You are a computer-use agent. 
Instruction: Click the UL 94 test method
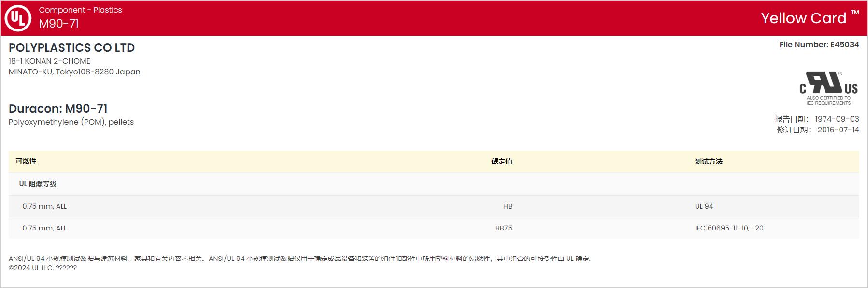704,206
